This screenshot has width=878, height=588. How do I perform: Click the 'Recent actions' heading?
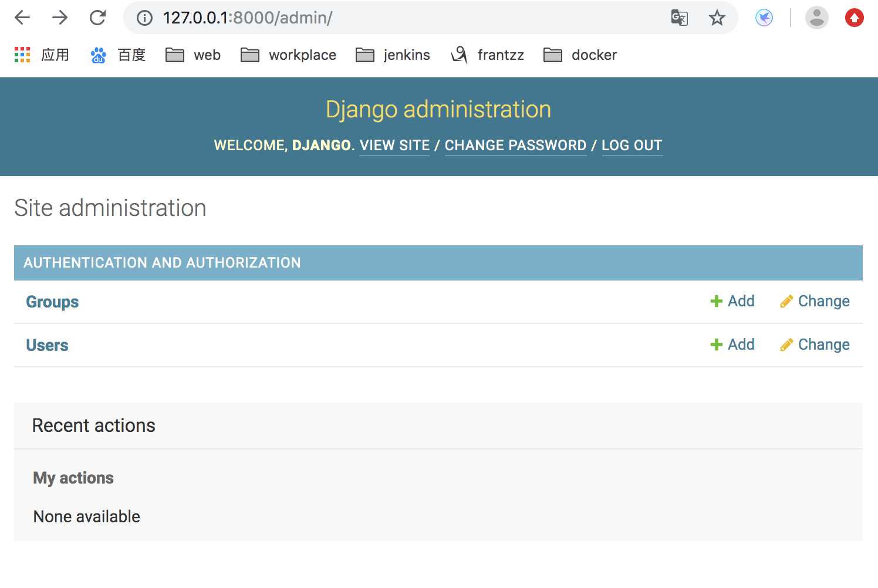[94, 425]
